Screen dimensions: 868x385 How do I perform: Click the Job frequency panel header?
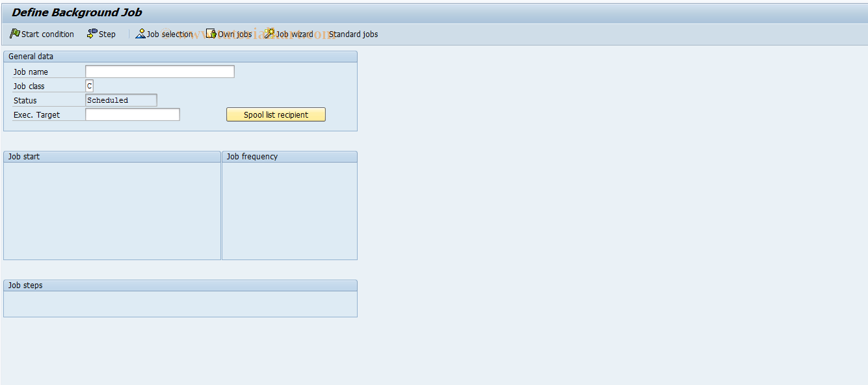tap(289, 157)
